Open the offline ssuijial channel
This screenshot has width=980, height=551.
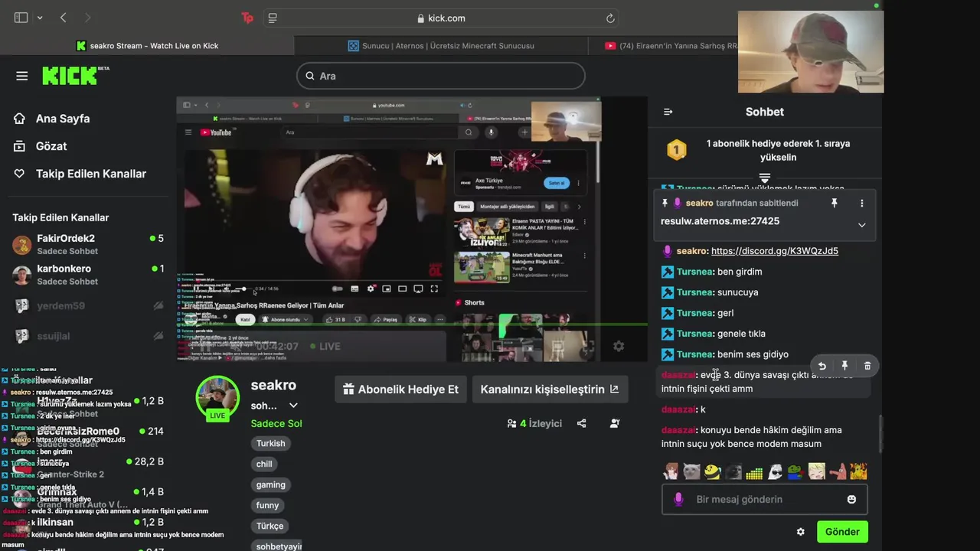point(88,335)
